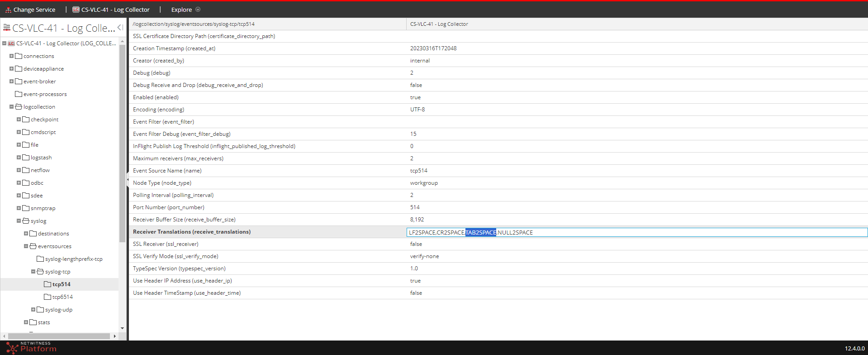868x355 pixels.
Task: Collapse the left tree panel chevron
Action: 120,28
